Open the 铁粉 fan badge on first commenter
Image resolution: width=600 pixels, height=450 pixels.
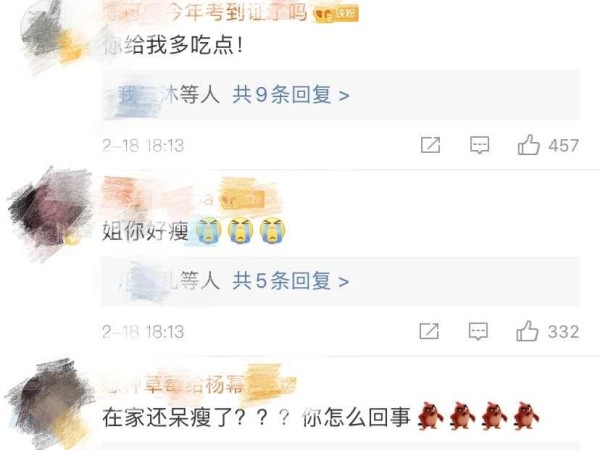point(336,15)
